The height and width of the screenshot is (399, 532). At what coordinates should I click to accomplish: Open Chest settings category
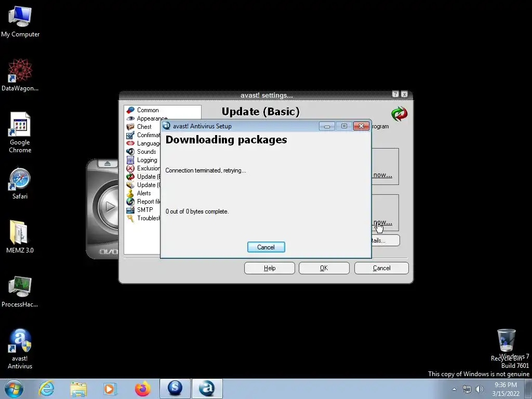click(144, 127)
